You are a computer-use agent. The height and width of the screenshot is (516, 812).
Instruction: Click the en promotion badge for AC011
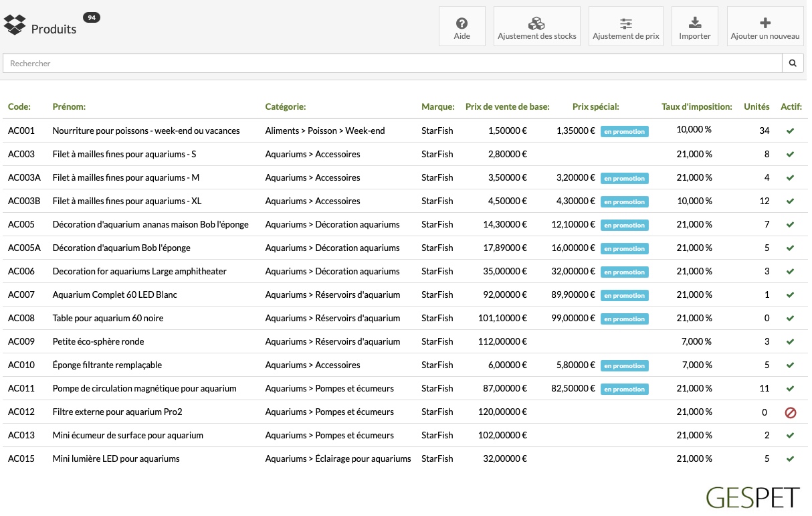[624, 389]
